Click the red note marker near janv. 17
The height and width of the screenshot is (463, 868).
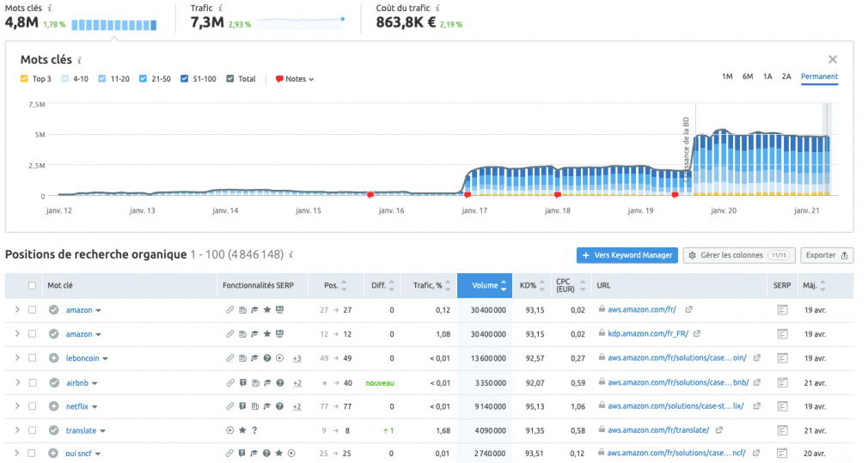468,195
